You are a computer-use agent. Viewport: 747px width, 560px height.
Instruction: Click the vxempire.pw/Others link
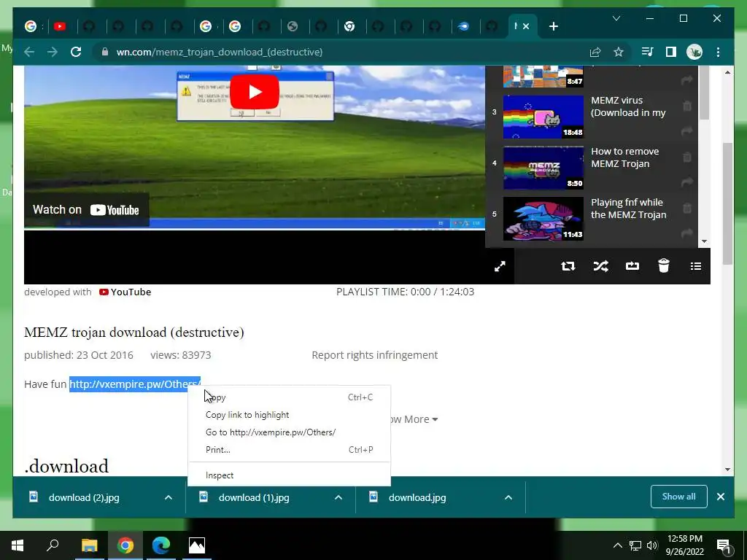pos(135,384)
